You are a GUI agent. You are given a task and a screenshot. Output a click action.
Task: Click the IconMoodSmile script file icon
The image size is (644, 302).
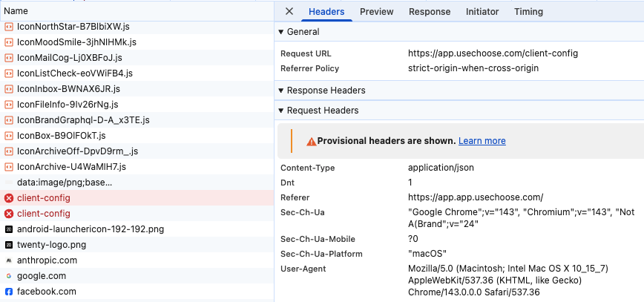tap(9, 42)
